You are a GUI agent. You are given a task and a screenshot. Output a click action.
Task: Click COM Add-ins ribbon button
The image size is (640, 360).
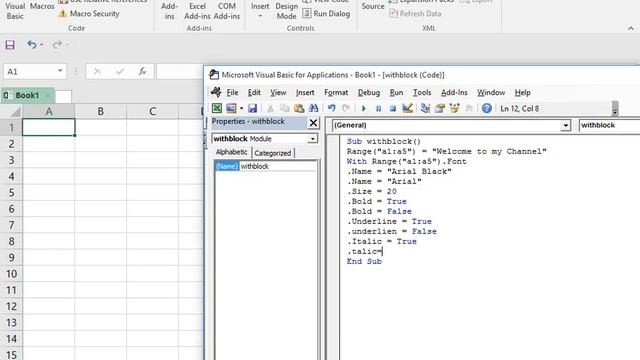click(227, 11)
